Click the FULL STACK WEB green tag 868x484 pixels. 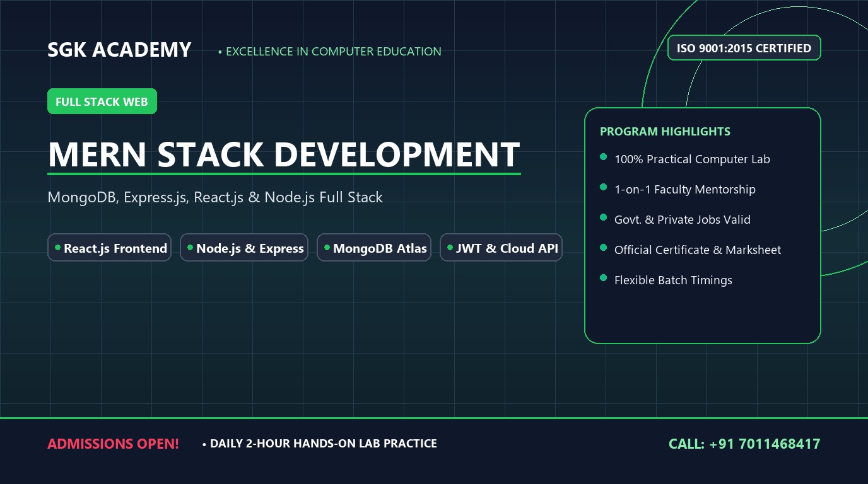point(102,101)
